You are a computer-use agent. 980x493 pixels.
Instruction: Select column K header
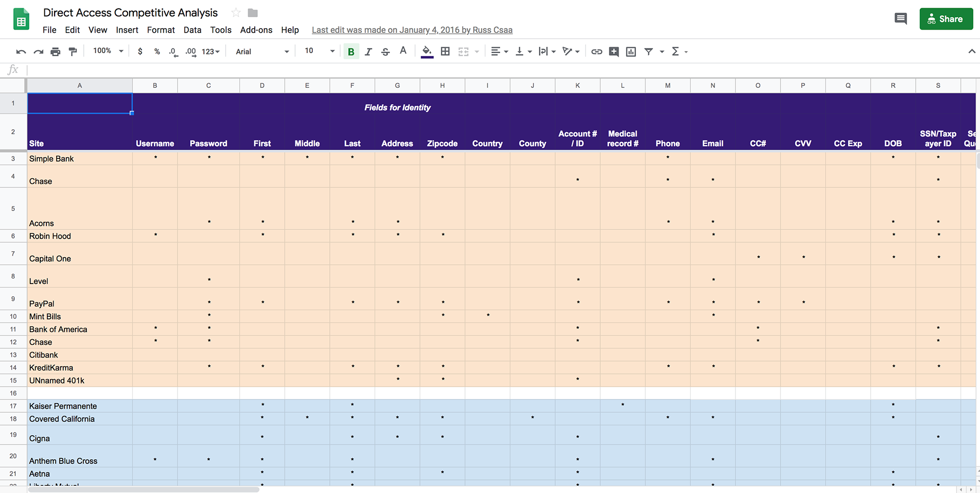(577, 86)
